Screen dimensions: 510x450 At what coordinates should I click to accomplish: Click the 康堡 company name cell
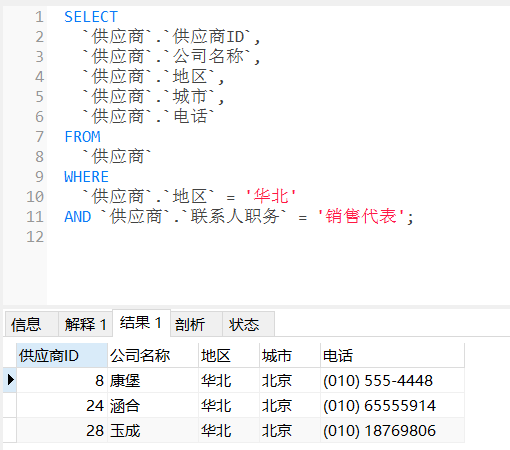(x=153, y=380)
